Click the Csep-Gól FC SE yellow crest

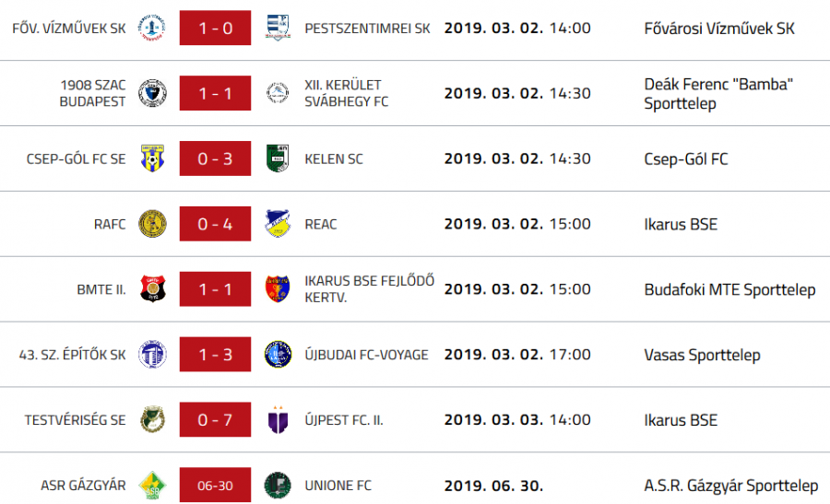pyautogui.click(x=152, y=158)
